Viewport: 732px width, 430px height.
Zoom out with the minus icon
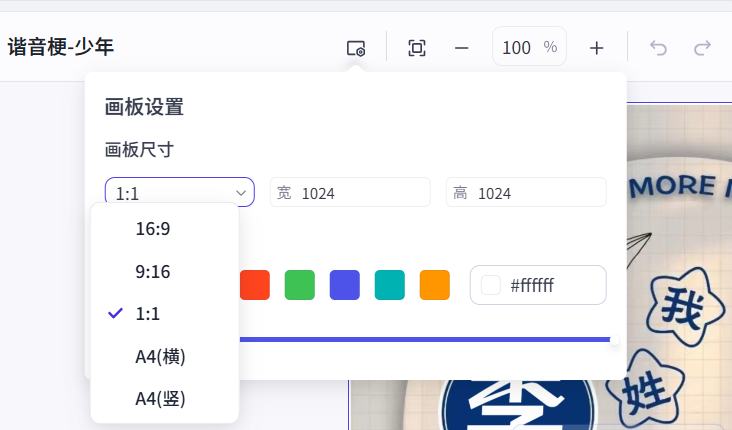(462, 48)
